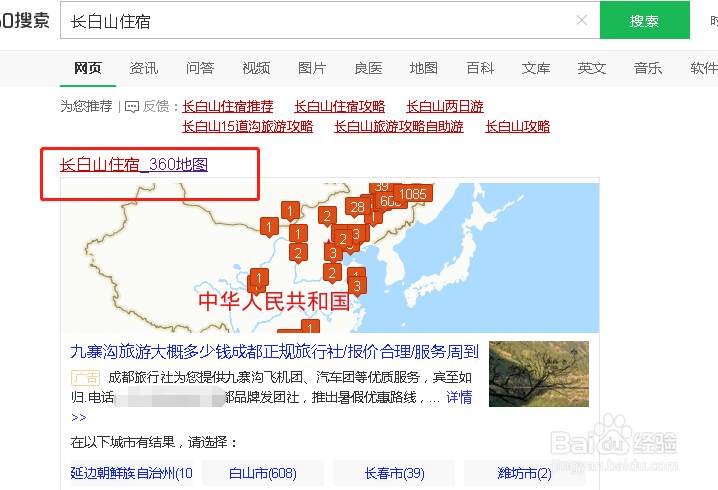Click the 28 map marker
Screen dimensions: 718x490
click(357, 207)
